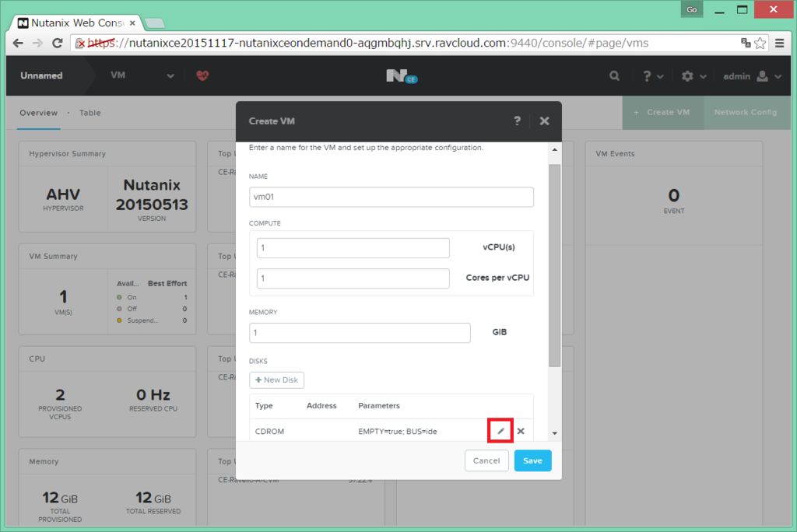
Task: Go back in the browser
Action: [18, 44]
